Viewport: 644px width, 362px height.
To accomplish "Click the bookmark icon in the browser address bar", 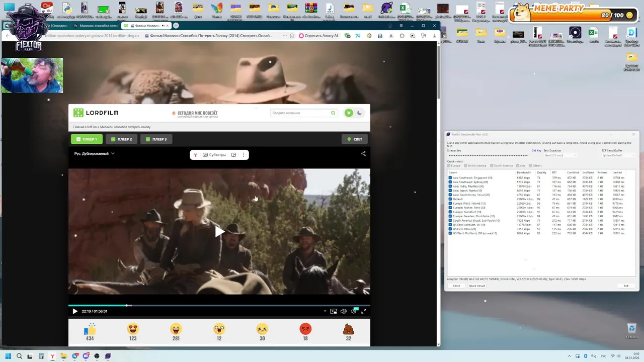I will tap(291, 36).
